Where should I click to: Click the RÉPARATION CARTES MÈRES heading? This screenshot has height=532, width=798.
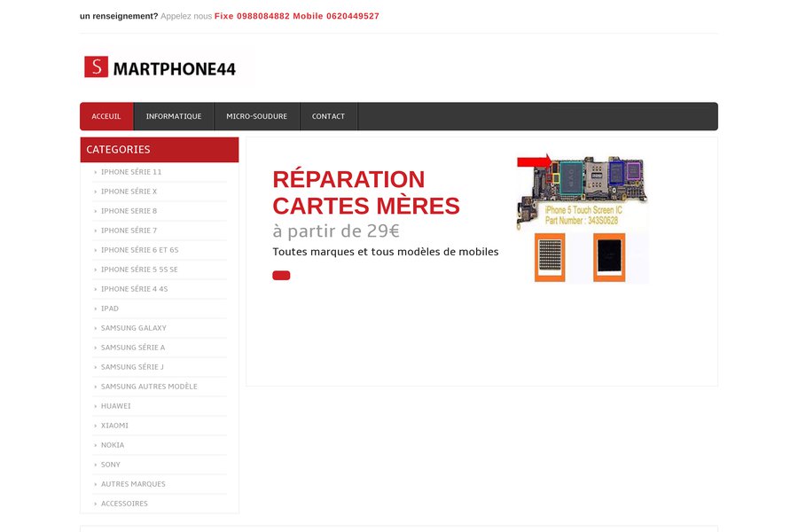[x=366, y=192]
